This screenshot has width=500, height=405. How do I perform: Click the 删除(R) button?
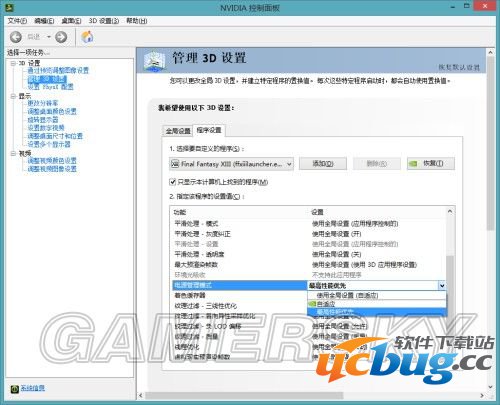coord(377,163)
